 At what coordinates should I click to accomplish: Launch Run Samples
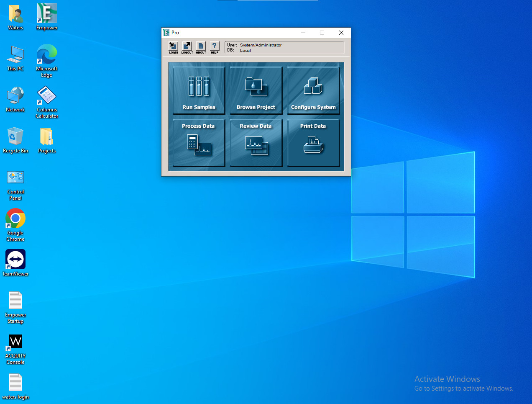tap(199, 90)
